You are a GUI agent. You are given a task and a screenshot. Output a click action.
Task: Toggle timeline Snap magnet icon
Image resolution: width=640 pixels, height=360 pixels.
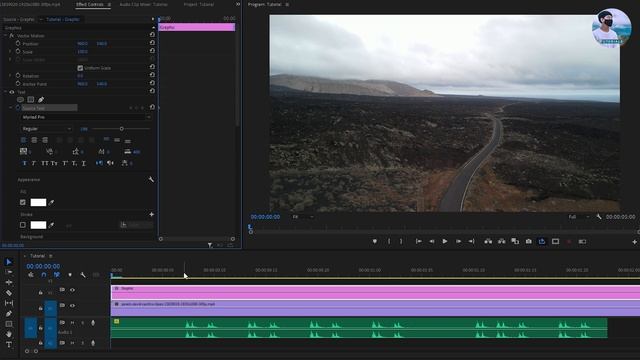click(44, 275)
